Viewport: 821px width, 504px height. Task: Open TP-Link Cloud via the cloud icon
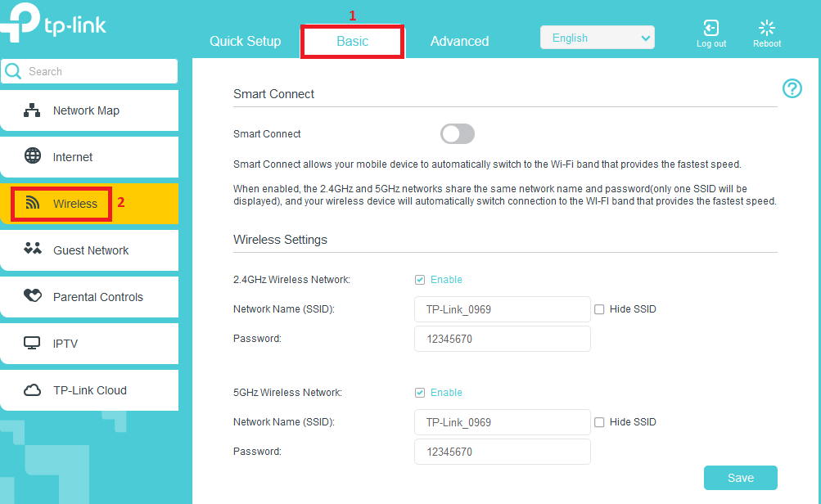[34, 390]
